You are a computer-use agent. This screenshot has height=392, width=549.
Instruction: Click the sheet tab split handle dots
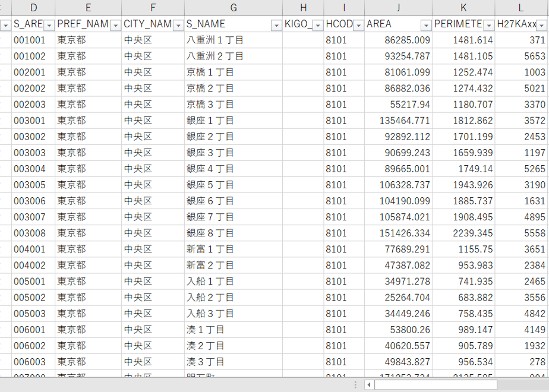(x=355, y=385)
